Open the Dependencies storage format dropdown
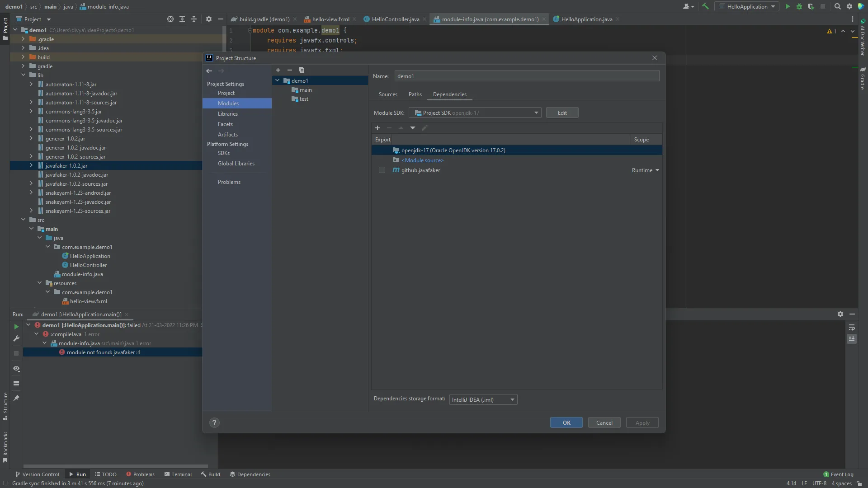The height and width of the screenshot is (488, 868). tap(483, 399)
